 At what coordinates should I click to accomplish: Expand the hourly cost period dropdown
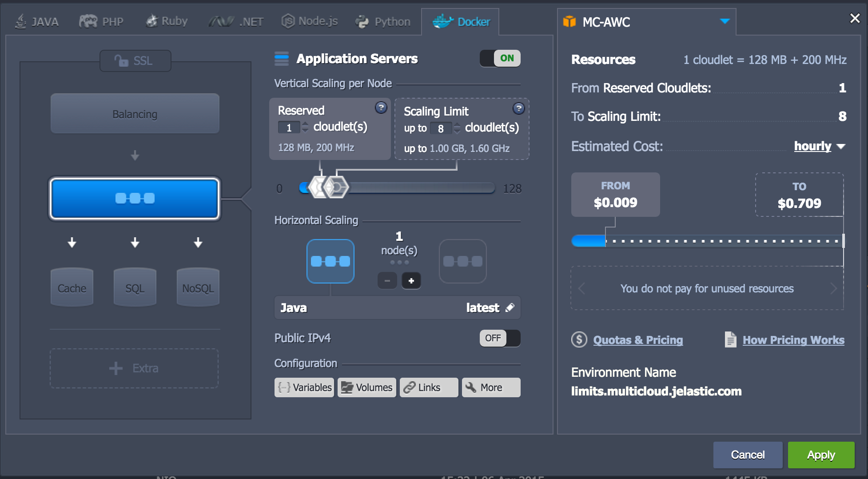(819, 146)
